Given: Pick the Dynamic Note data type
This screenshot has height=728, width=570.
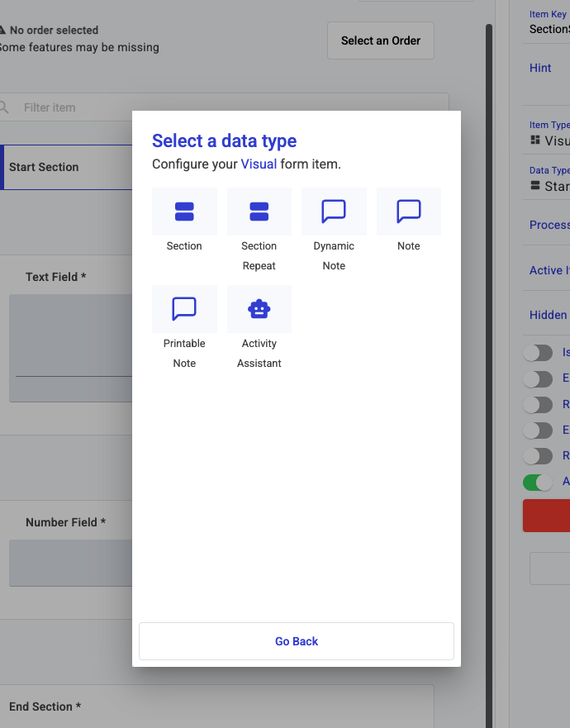Looking at the screenshot, I should tap(334, 212).
